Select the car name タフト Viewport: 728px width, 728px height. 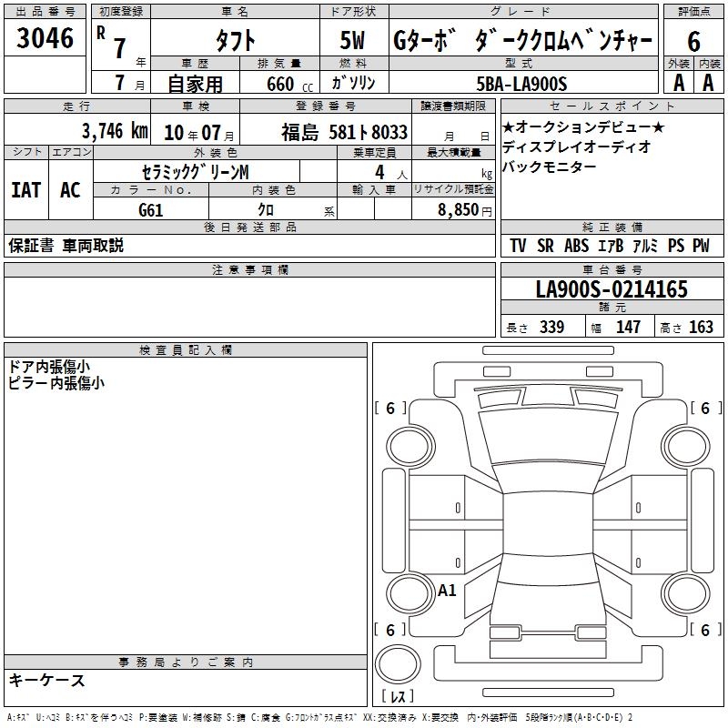(x=236, y=40)
